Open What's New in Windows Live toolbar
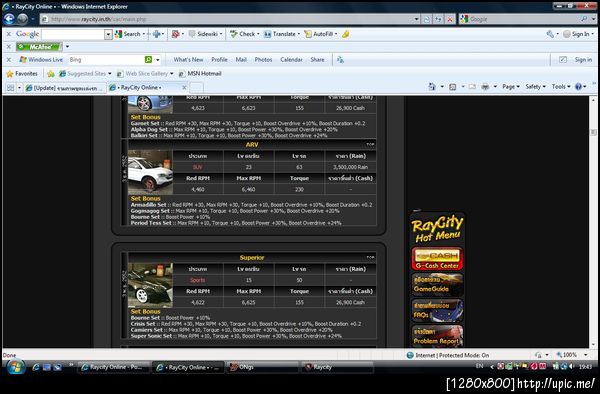The image size is (600, 394). [188, 60]
